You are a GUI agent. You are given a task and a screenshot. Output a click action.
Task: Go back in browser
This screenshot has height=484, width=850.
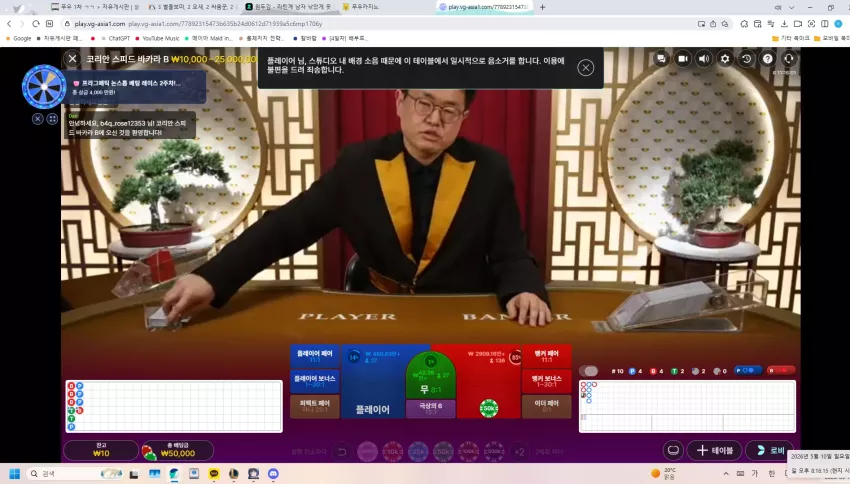click(x=9, y=23)
